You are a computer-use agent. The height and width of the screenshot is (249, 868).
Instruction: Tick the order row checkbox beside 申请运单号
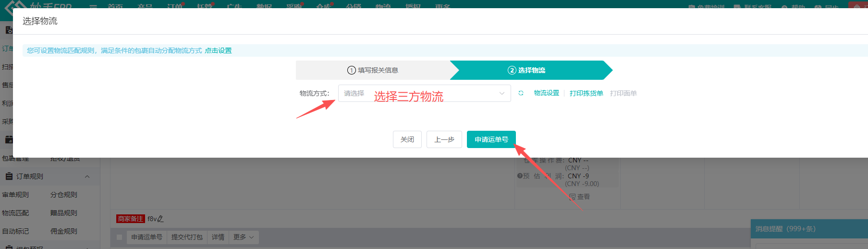(x=119, y=237)
